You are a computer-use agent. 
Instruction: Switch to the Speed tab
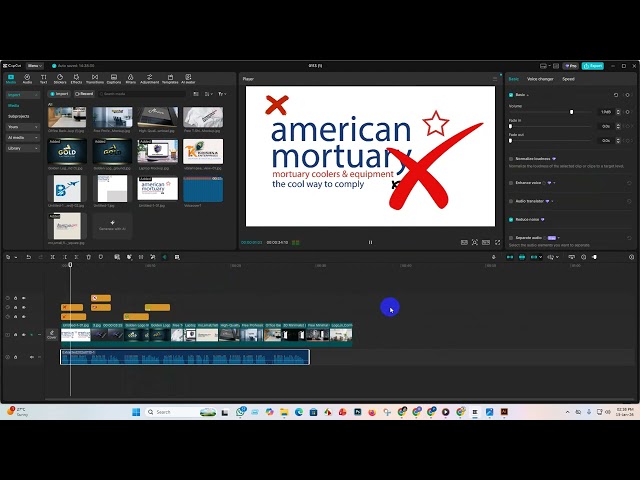568,79
